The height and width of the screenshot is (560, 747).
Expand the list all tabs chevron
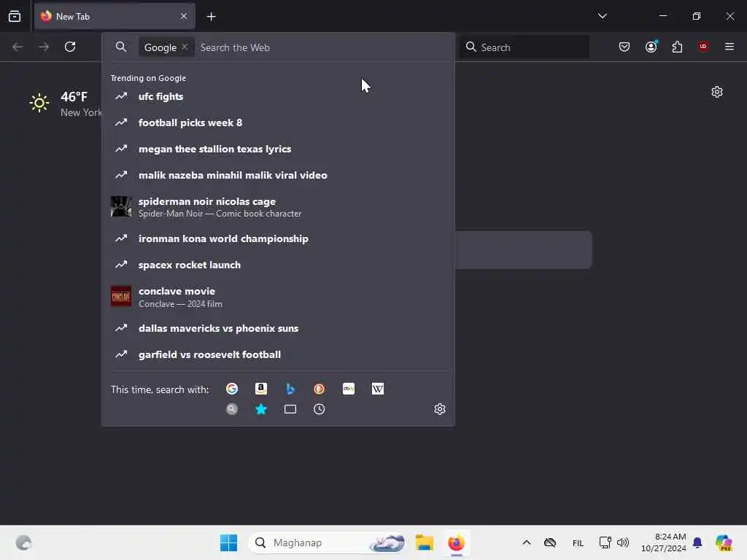tap(602, 16)
